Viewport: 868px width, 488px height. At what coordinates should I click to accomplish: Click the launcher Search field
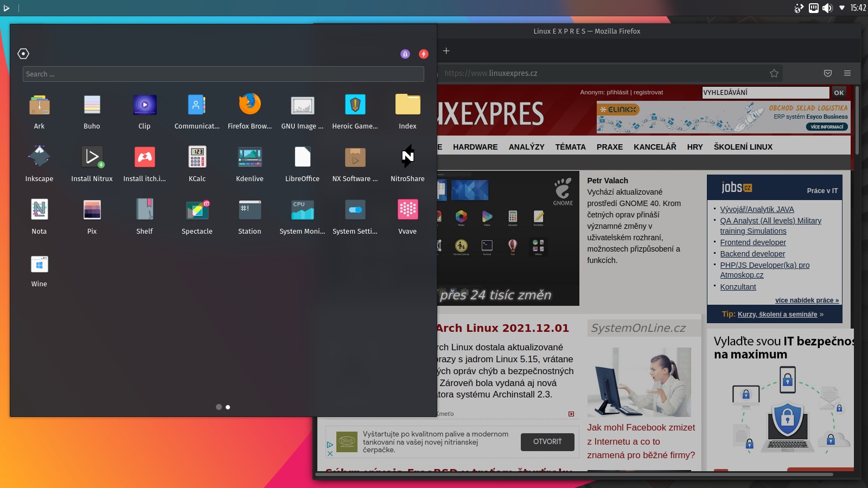coord(223,74)
